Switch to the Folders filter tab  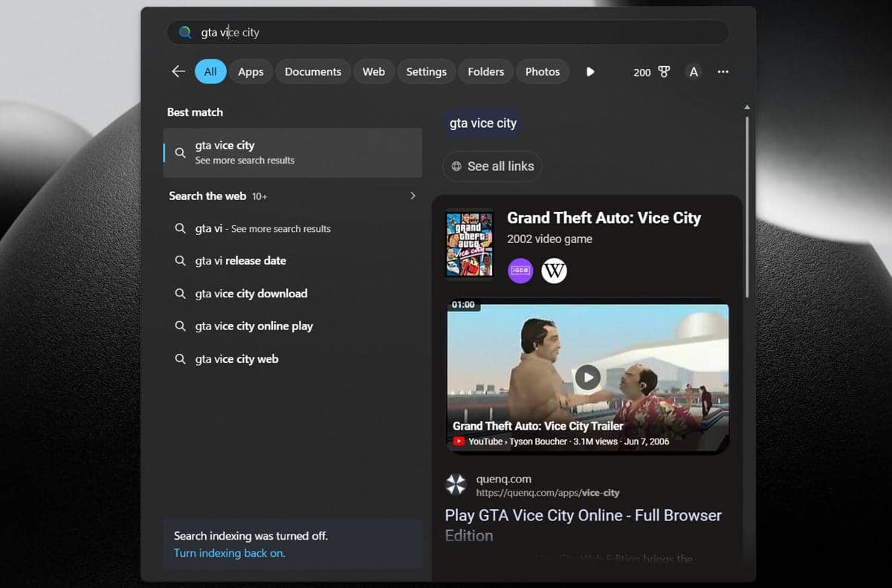486,71
